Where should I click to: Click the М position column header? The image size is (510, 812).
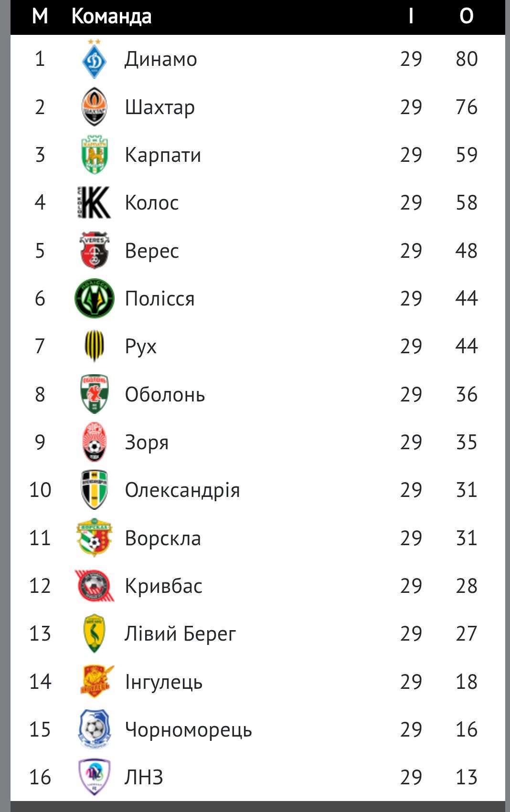(40, 17)
